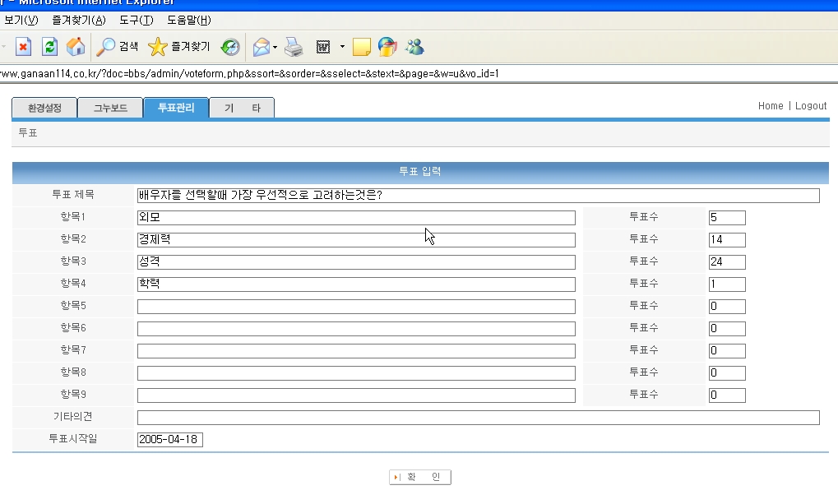This screenshot has width=838, height=504.
Task: Expand the Mail icon dropdown arrow
Action: pyautogui.click(x=275, y=47)
